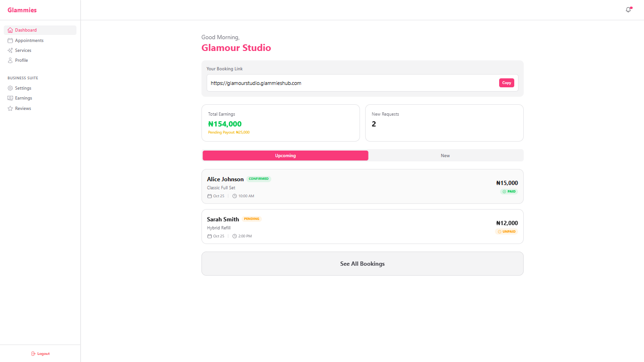
Task: Click the booking link URL field
Action: point(362,83)
